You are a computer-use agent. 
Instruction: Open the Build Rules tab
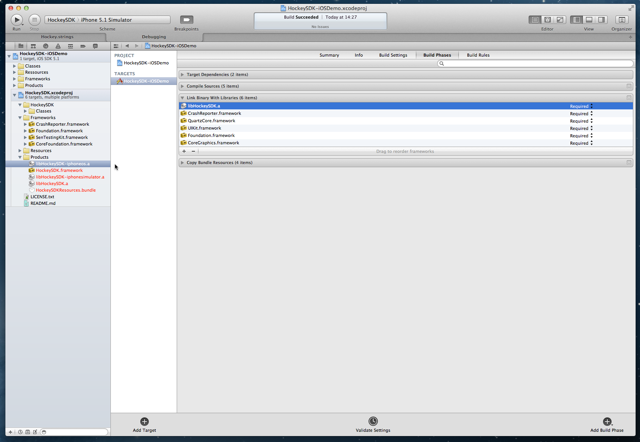[478, 55]
